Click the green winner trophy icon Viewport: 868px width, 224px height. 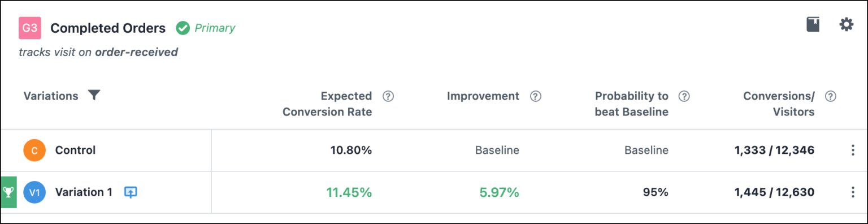point(8,192)
